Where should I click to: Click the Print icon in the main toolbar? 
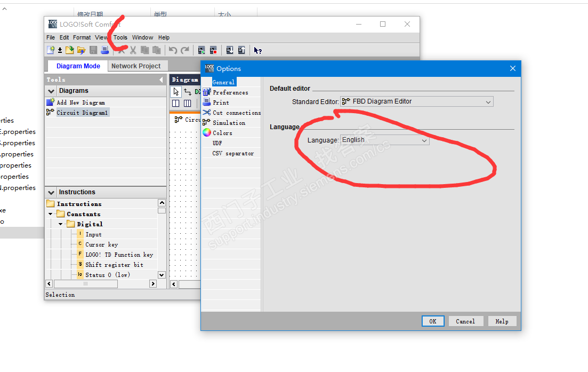(x=105, y=50)
